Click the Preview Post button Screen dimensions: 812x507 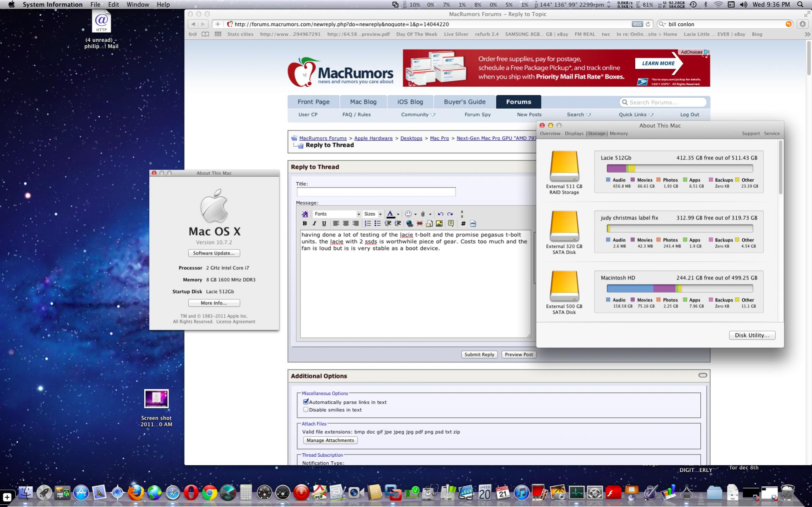(x=519, y=354)
